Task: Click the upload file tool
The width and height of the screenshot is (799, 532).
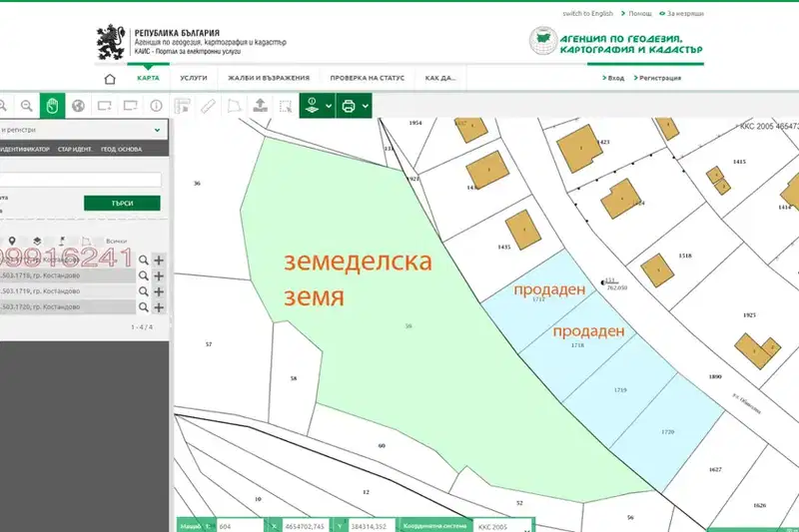Action: (x=261, y=106)
